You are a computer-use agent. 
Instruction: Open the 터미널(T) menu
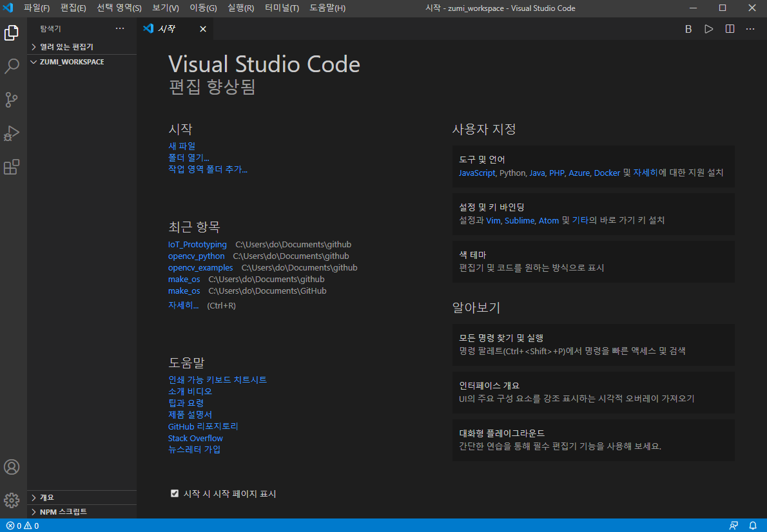[x=282, y=8]
